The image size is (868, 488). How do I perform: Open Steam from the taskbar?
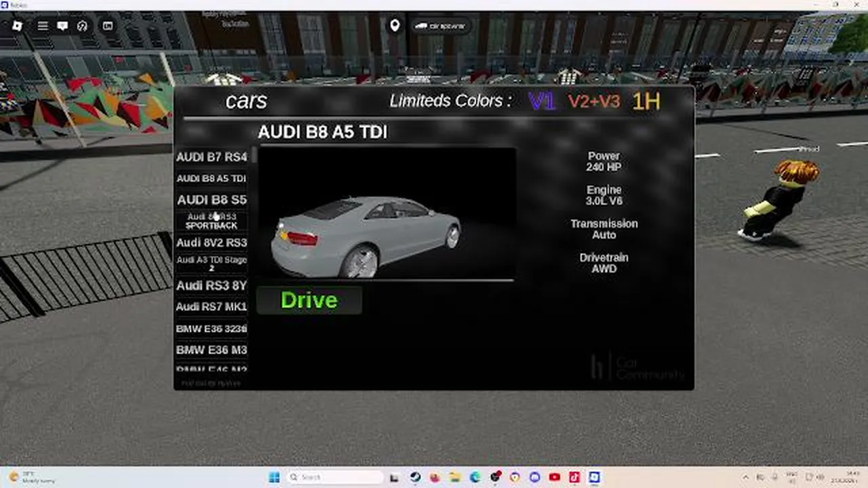pos(414,477)
